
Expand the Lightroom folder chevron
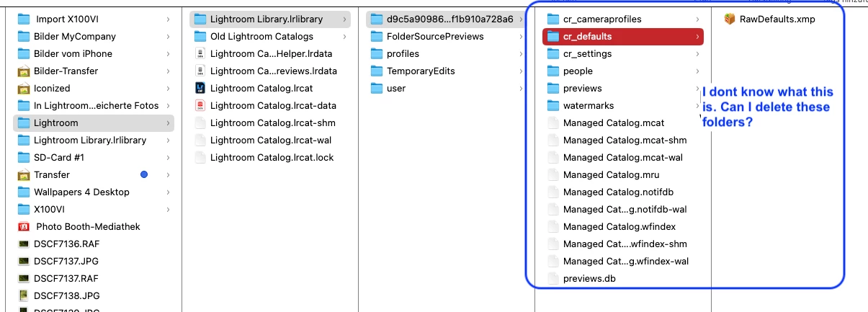(168, 122)
